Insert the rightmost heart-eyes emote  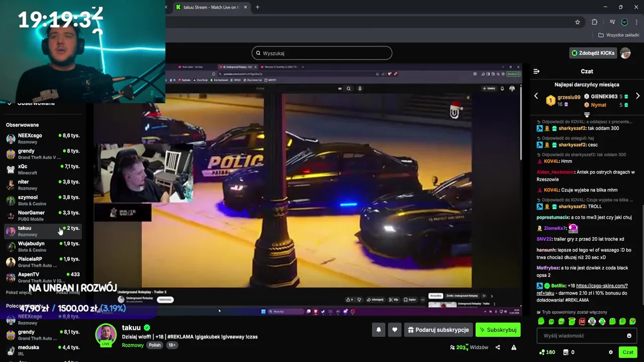[x=632, y=321]
